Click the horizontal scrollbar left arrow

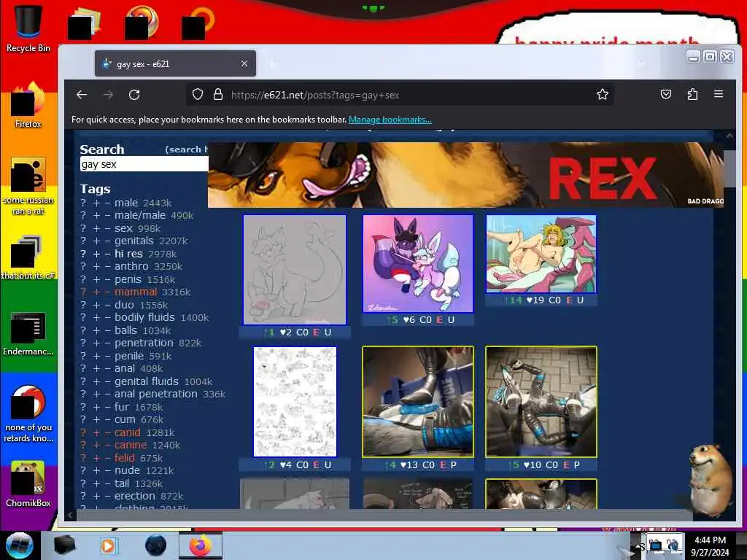point(71,514)
